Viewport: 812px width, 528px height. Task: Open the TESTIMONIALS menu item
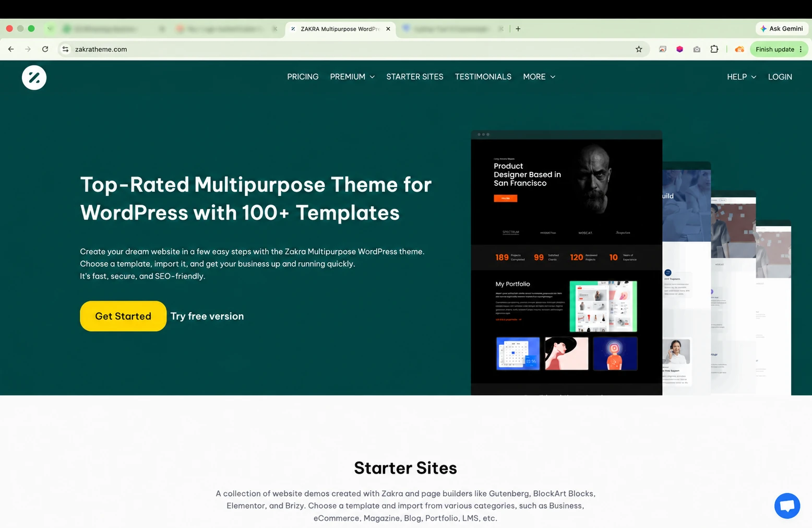pos(483,77)
